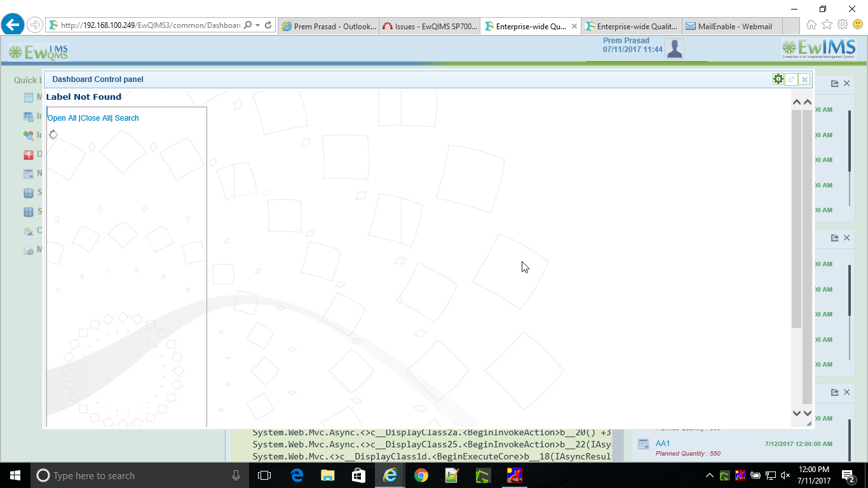Click the EwQIMS logo at top left
Viewport: 868px width, 488px height.
(38, 52)
